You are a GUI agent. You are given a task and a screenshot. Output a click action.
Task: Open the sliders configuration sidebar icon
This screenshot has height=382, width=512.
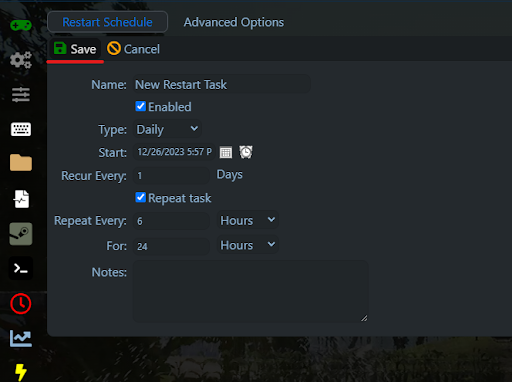click(21, 95)
